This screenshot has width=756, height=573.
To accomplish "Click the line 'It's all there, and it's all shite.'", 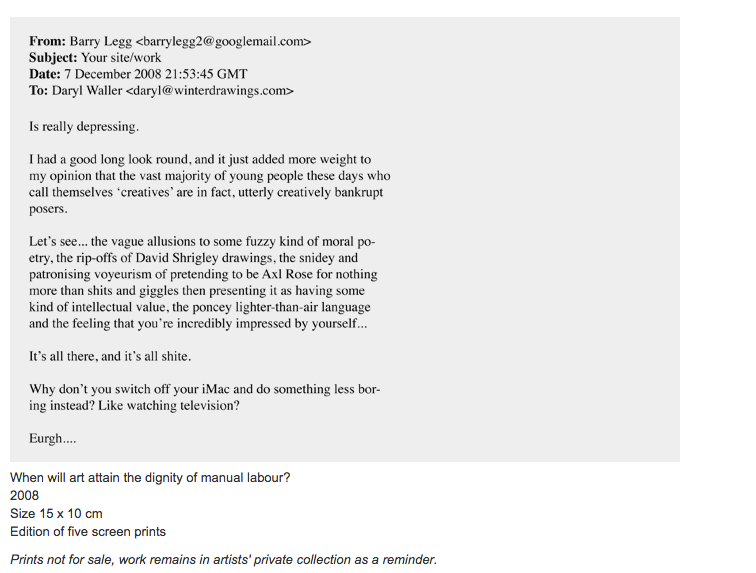I will [x=110, y=356].
